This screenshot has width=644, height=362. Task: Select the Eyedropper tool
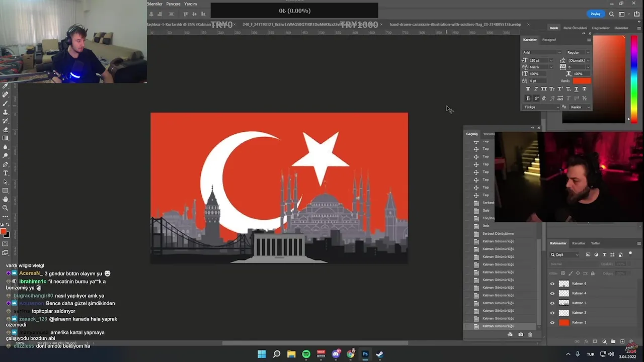click(5, 86)
